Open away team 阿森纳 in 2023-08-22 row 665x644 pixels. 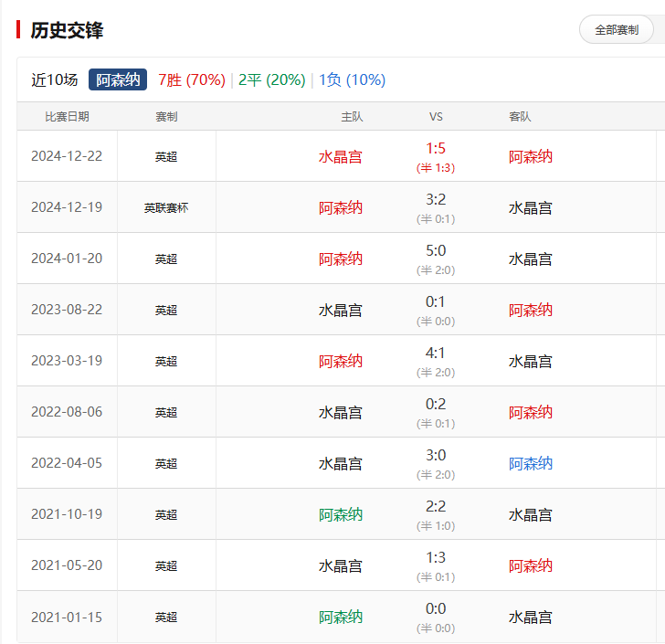point(531,310)
